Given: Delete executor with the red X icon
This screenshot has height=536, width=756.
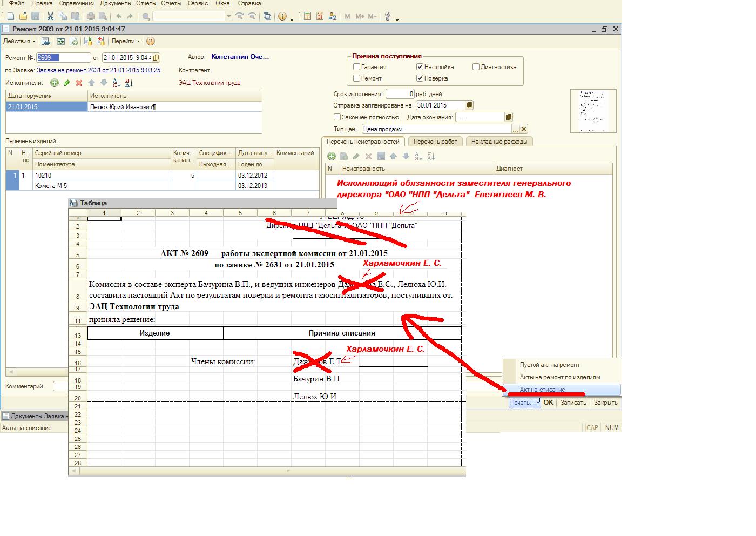Looking at the screenshot, I should (x=79, y=83).
